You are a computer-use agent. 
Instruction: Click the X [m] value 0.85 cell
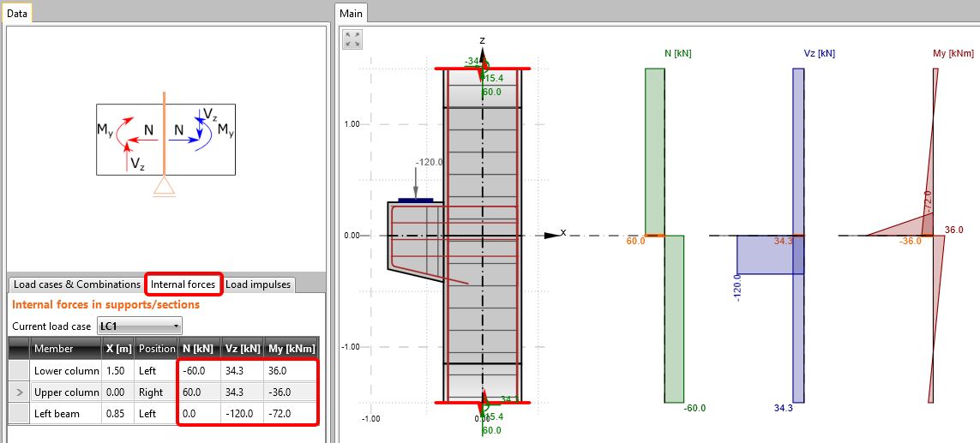click(x=117, y=414)
